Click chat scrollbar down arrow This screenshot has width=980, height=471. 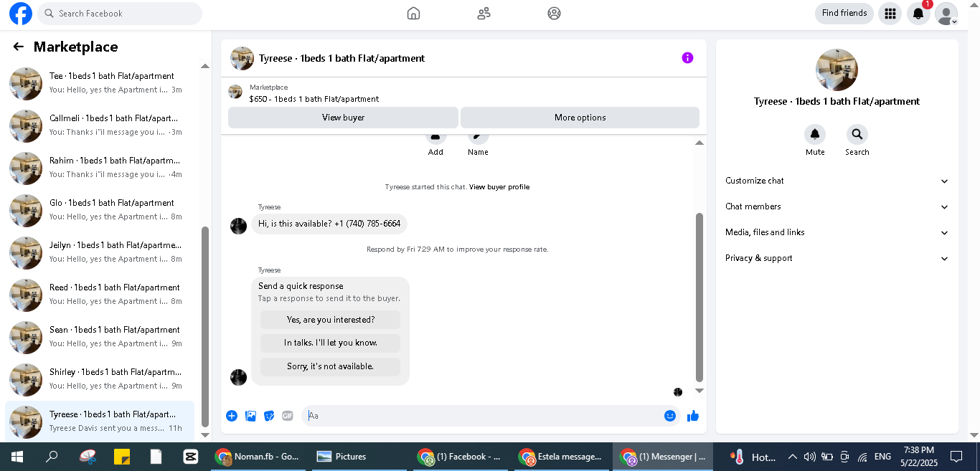(699, 391)
